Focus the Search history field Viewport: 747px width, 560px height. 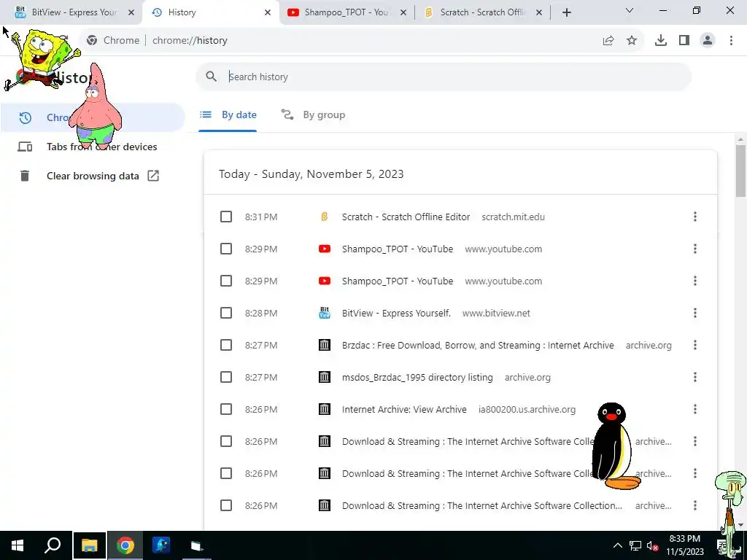click(444, 77)
